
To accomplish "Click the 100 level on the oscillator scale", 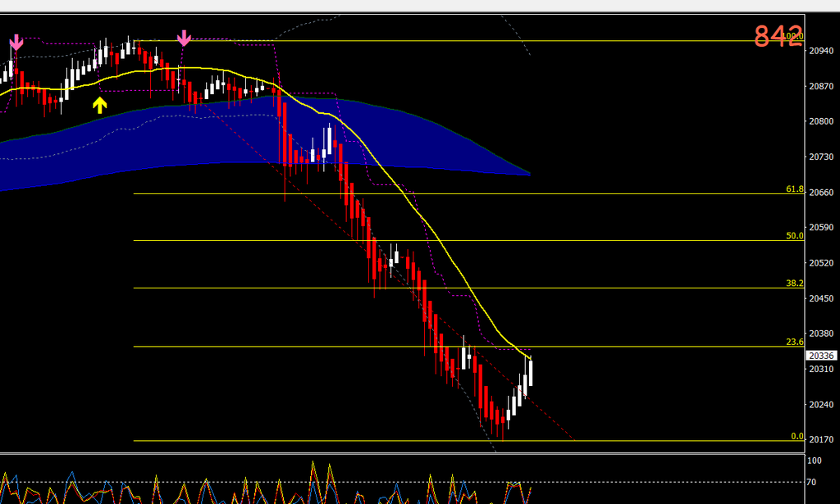I will pos(815,461).
